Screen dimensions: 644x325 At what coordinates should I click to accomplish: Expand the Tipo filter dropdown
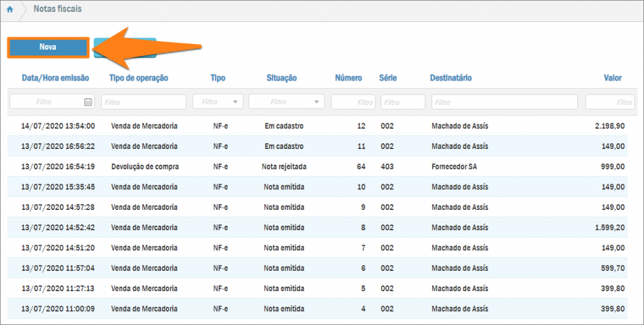(x=236, y=102)
